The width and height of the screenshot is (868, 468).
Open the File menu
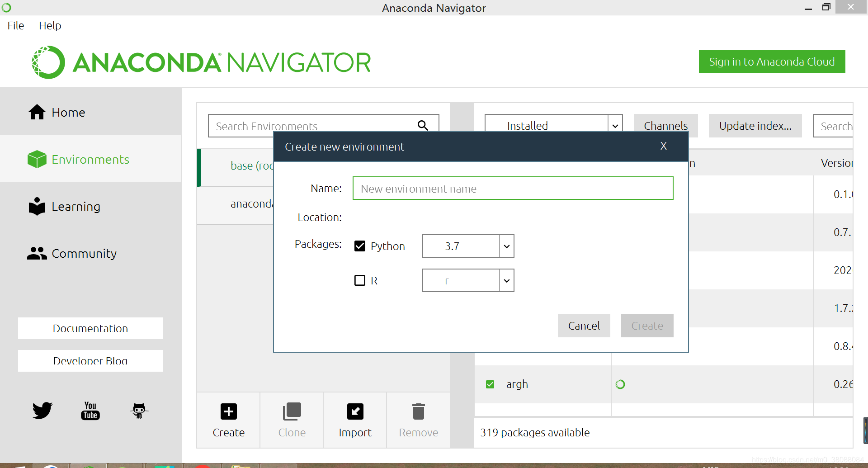pyautogui.click(x=16, y=25)
